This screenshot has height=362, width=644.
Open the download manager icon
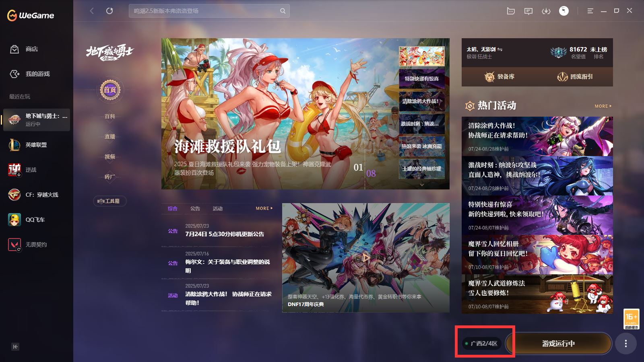546,11
